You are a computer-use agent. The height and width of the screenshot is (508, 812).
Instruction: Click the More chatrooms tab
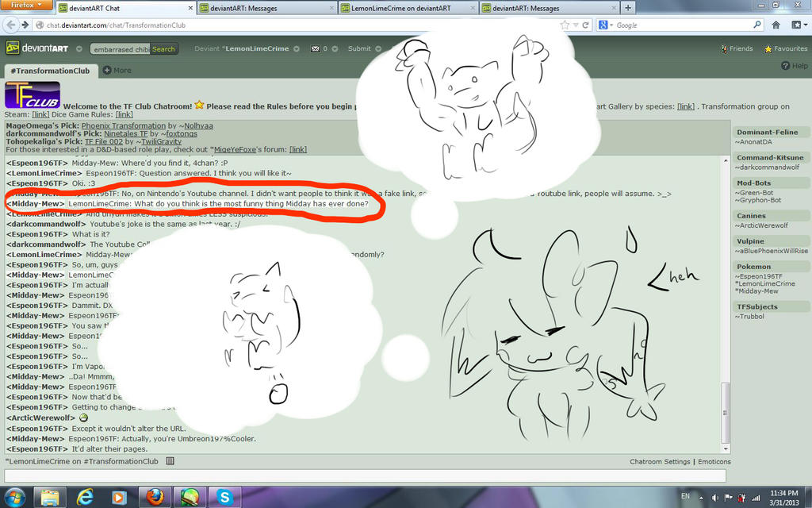click(117, 71)
